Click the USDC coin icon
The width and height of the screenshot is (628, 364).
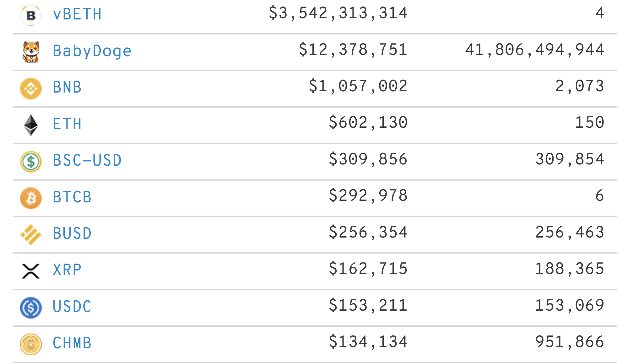click(31, 308)
